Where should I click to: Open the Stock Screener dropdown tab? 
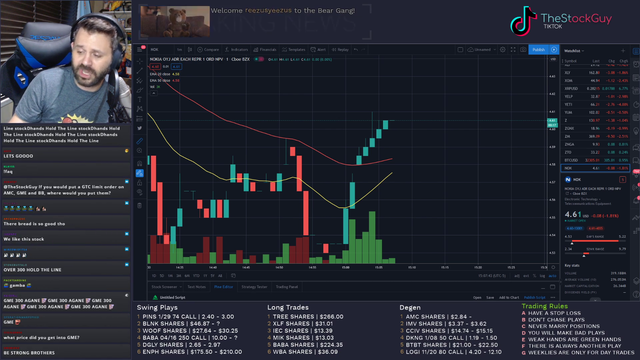(x=167, y=287)
